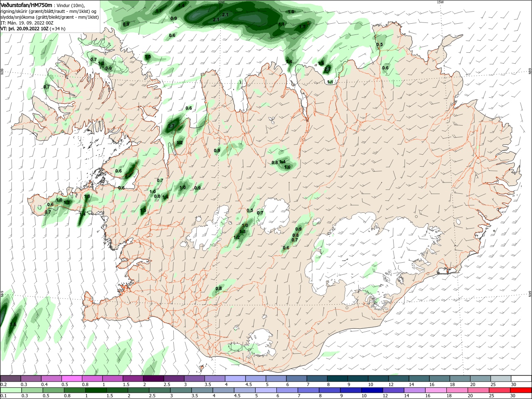Screen dimensions: 532x399
Task: Click the '20W' longitude label
Action: pos(221,2)
